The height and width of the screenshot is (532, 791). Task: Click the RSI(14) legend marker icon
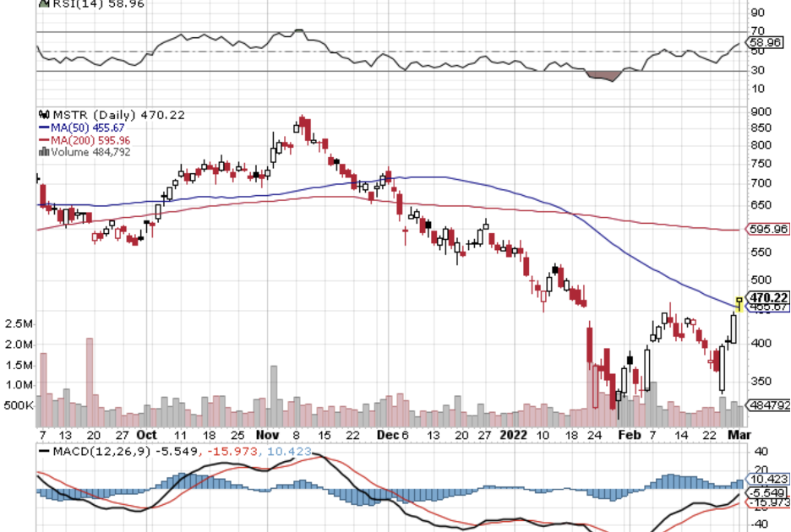tap(42, 3)
